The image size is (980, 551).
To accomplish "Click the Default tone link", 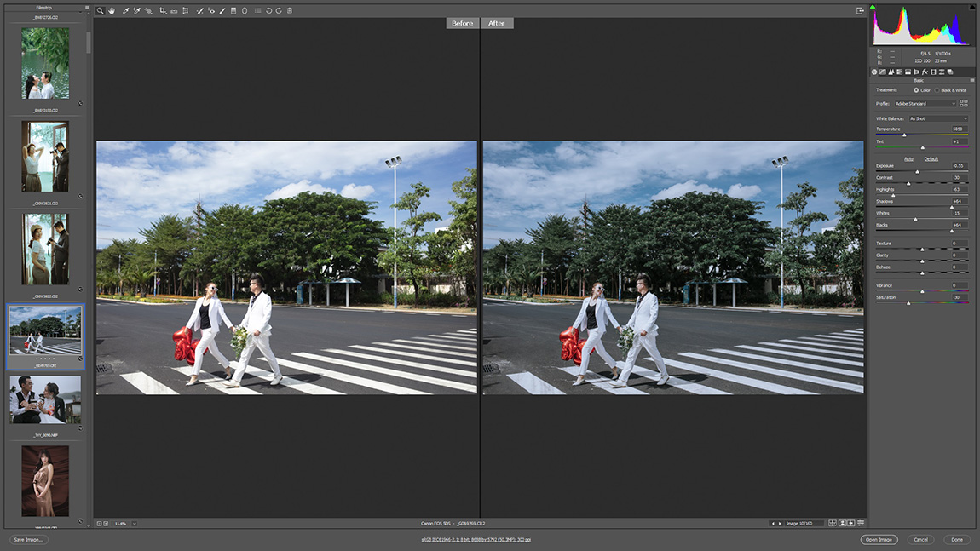I will (x=931, y=158).
